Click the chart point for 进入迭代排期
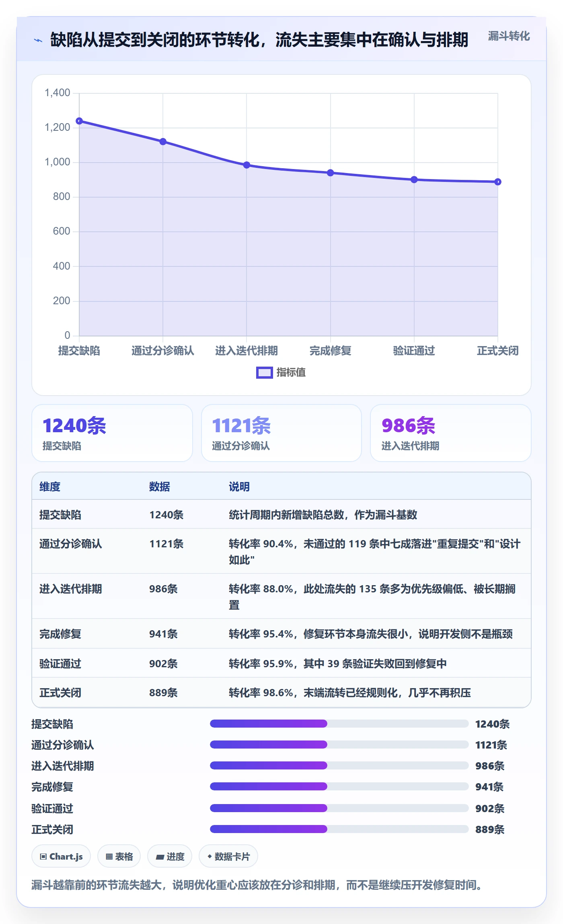This screenshot has width=563, height=924. click(247, 165)
